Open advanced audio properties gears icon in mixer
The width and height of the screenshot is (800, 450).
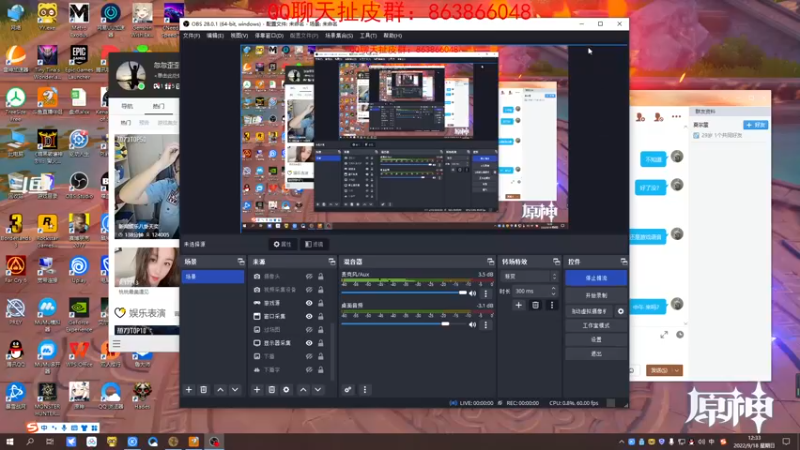[x=347, y=390]
